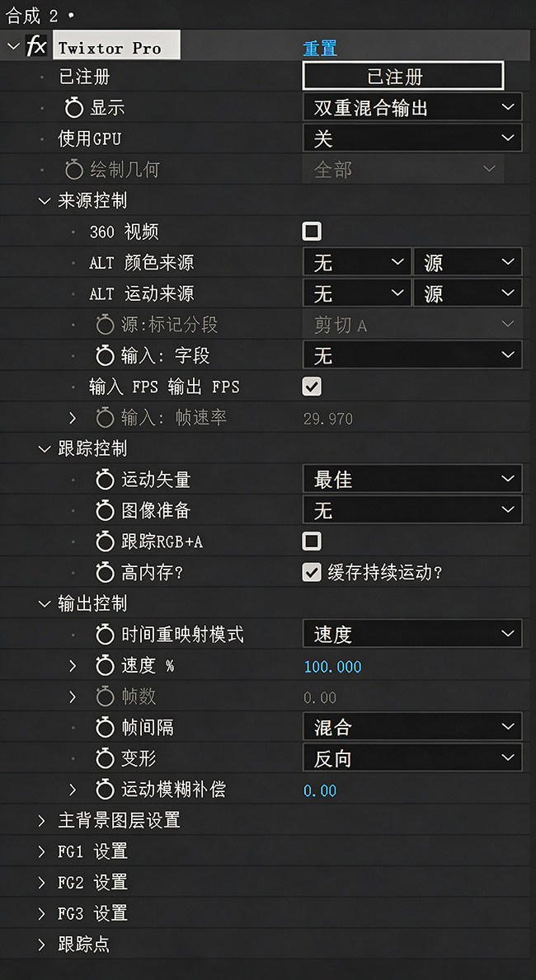Toggle the fx icon for Twixtor Pro
The height and width of the screenshot is (980, 536).
pyautogui.click(x=36, y=45)
